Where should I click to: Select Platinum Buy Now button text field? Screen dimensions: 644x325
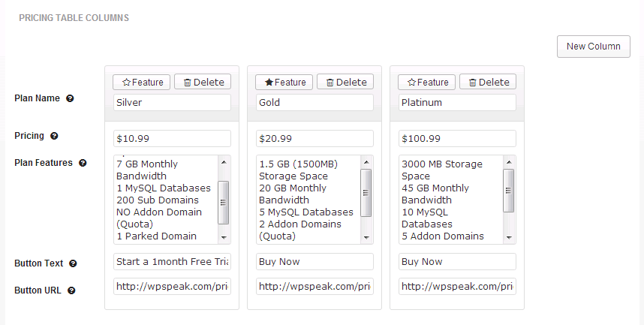coord(457,262)
